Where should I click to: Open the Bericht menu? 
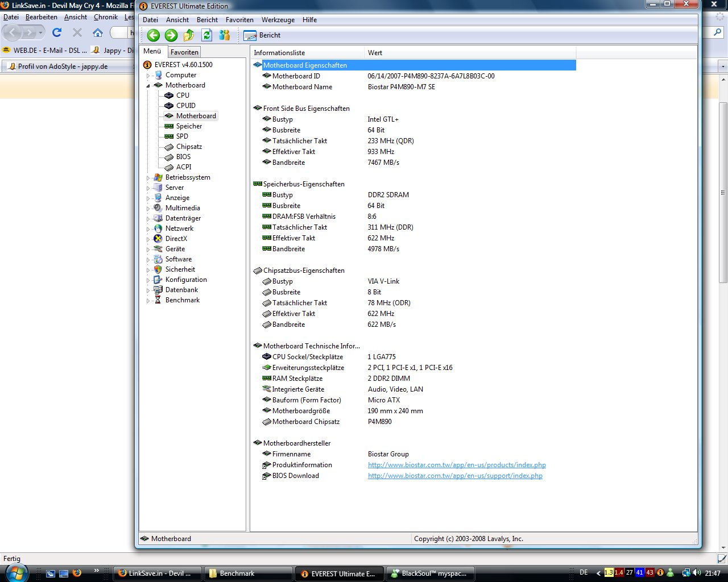point(207,20)
